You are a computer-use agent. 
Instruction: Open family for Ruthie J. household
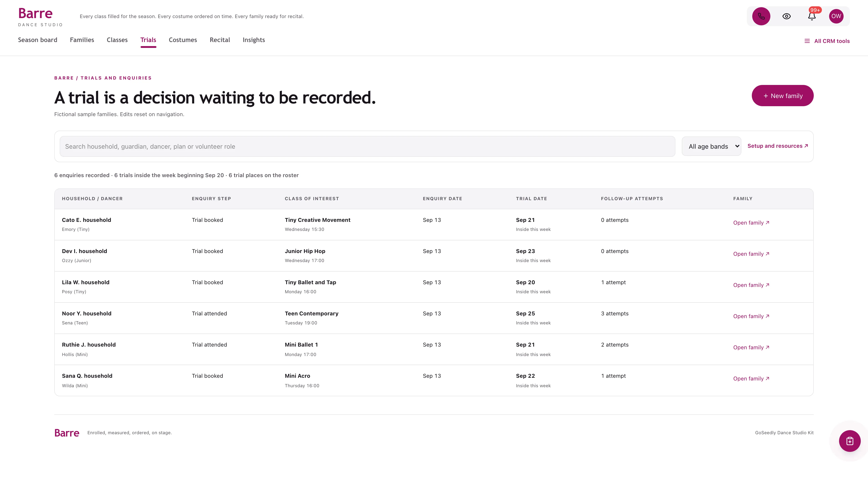pos(751,347)
